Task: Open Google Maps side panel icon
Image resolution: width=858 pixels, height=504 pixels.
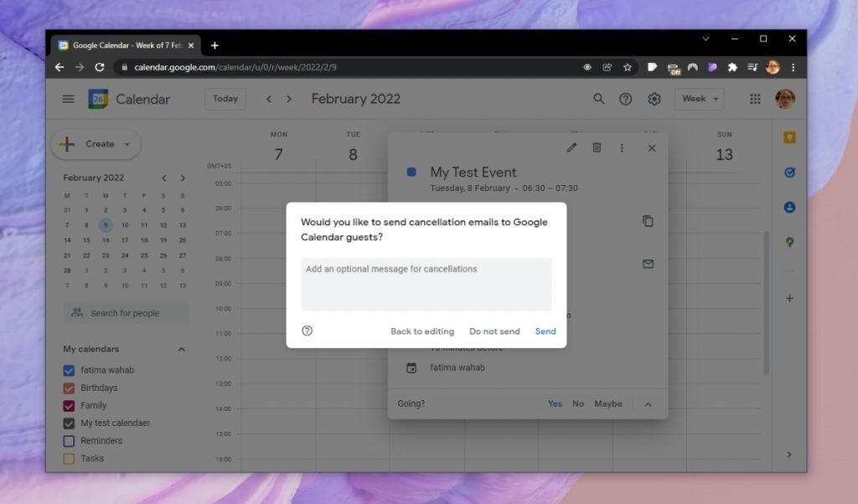Action: point(789,242)
